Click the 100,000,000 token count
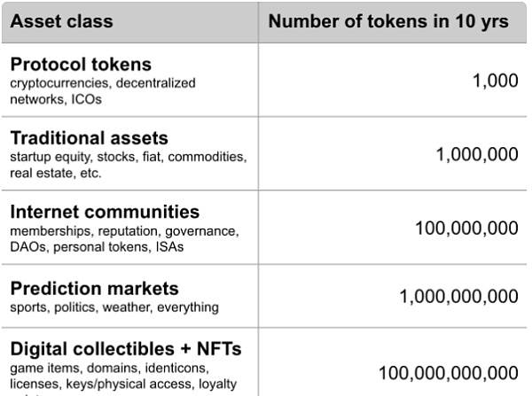This screenshot has width=532, height=396. [x=467, y=229]
